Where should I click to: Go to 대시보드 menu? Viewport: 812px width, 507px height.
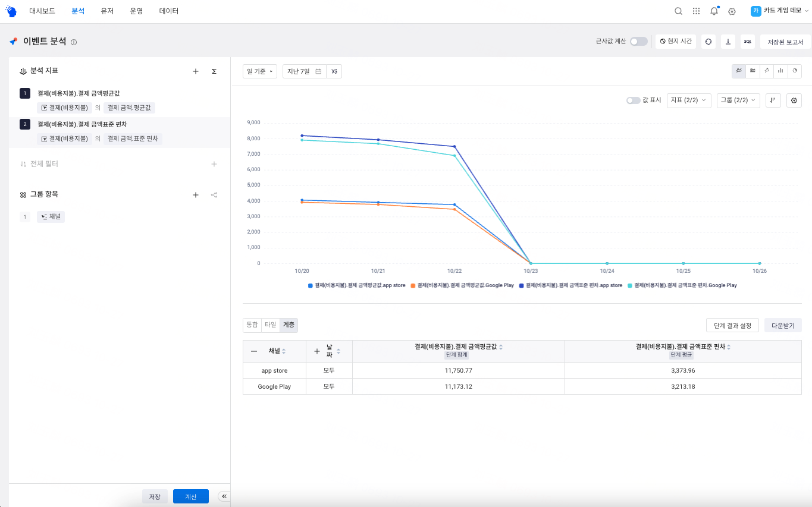42,11
